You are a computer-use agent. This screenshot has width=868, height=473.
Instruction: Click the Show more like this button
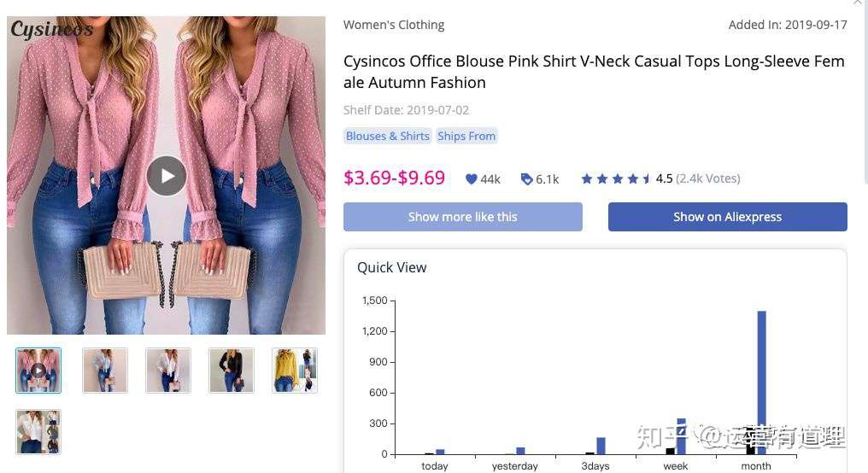pos(463,217)
